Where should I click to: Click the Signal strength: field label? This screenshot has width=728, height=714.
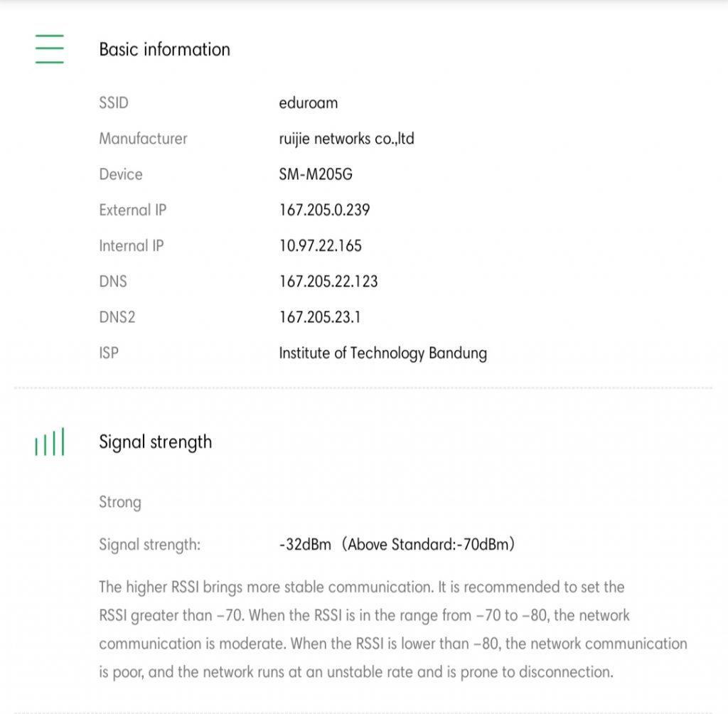[x=149, y=545]
